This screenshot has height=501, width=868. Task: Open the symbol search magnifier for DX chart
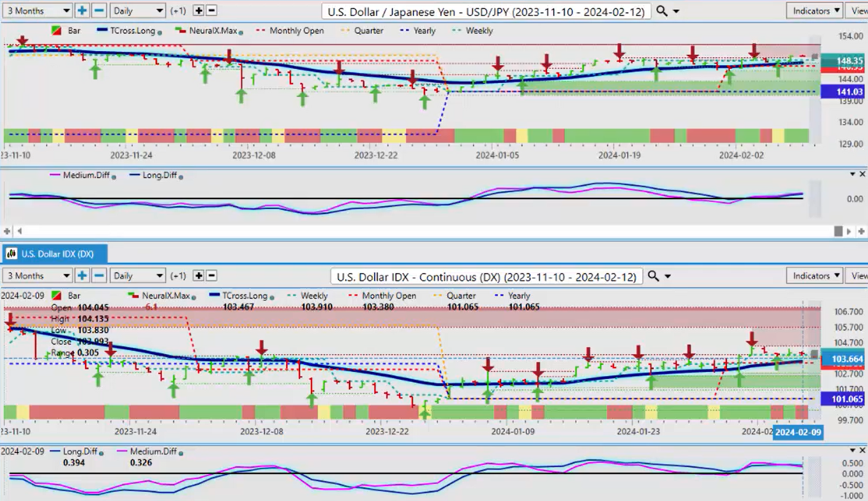pyautogui.click(x=653, y=276)
